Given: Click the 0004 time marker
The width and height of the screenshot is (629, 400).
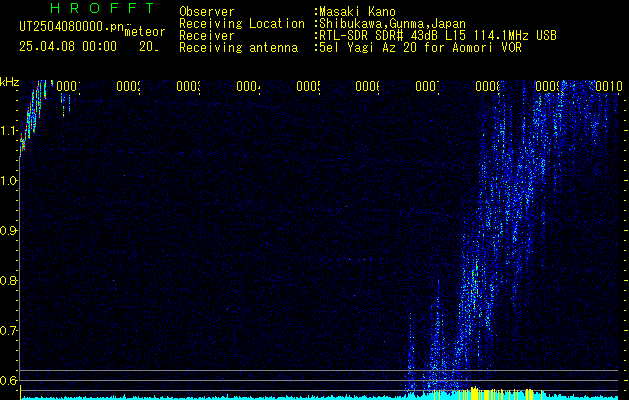Looking at the screenshot, I should 248,86.
